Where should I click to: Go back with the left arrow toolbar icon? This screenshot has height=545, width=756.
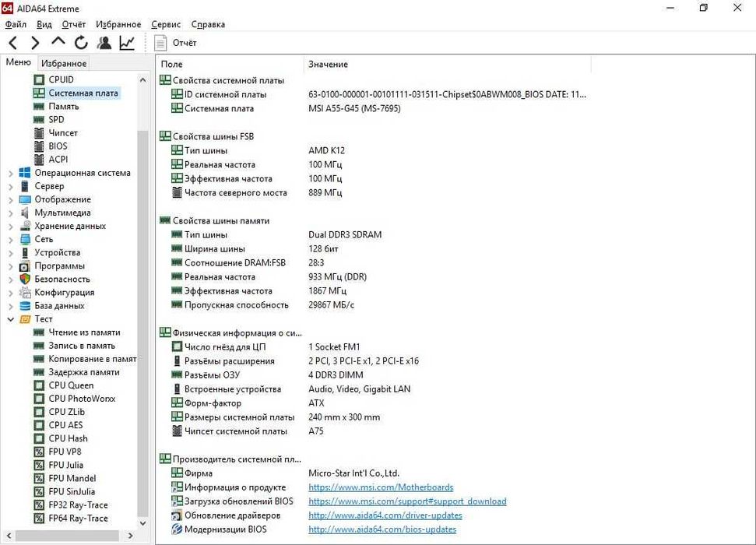coord(13,43)
